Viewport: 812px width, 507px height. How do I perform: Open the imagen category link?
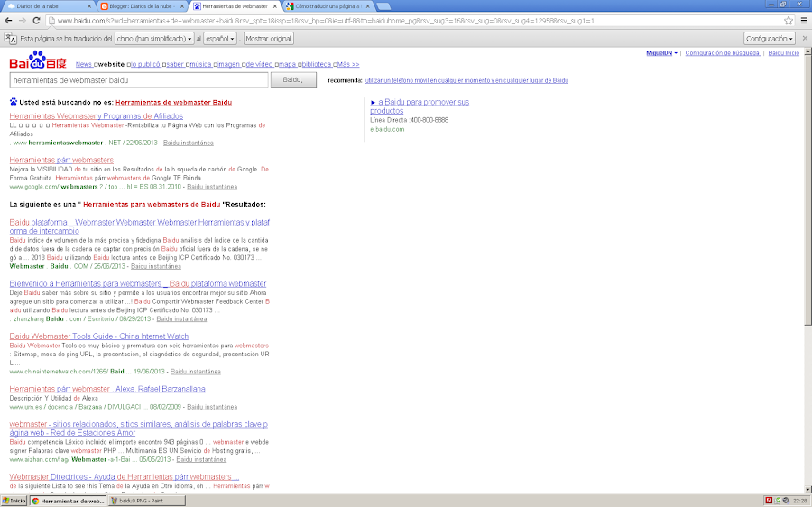coord(228,64)
